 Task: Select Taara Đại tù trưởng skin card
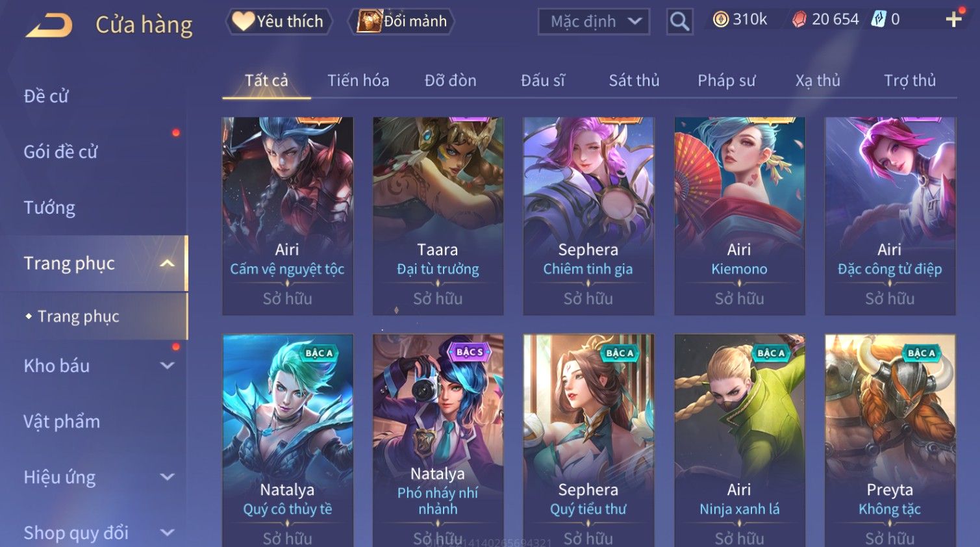438,216
